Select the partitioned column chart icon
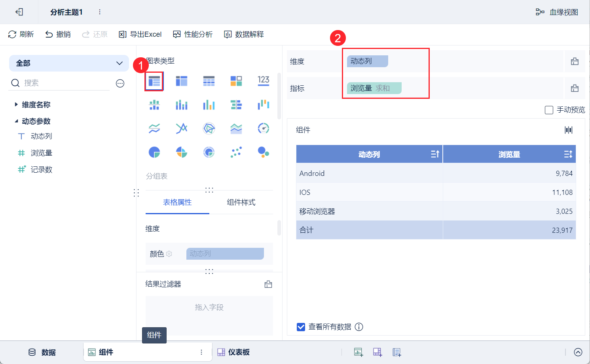This screenshot has height=364, width=590. tap(154, 105)
